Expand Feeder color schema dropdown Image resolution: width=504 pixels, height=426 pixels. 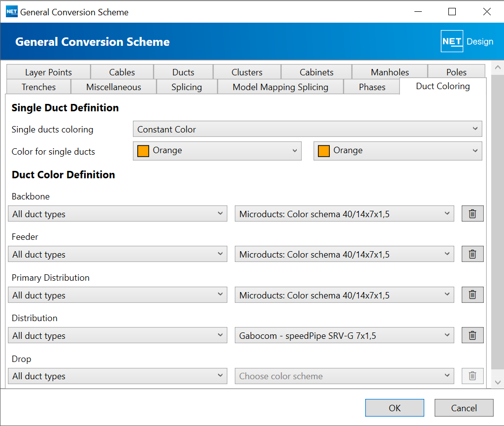click(344, 254)
